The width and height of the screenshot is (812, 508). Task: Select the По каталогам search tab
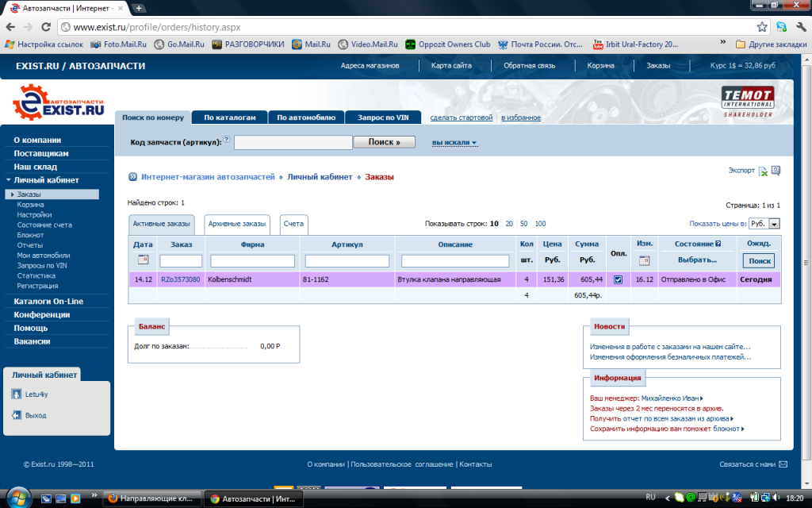tap(229, 117)
